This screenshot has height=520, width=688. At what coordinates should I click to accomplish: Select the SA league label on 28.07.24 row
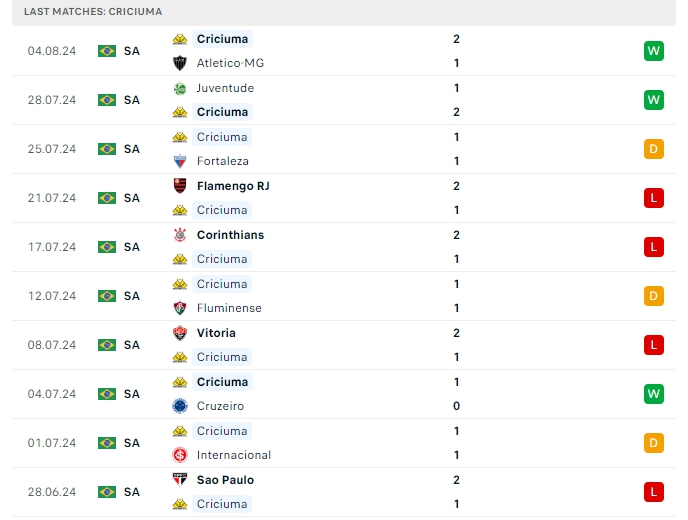(x=132, y=100)
